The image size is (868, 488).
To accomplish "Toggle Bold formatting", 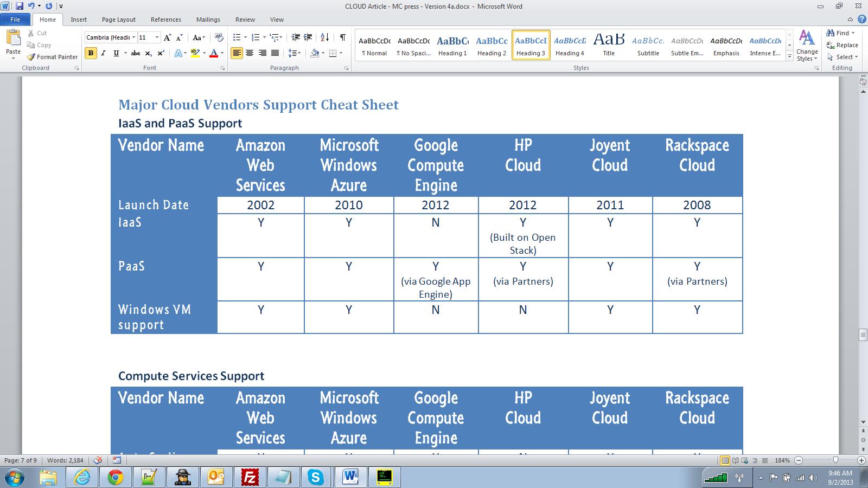I will 91,53.
